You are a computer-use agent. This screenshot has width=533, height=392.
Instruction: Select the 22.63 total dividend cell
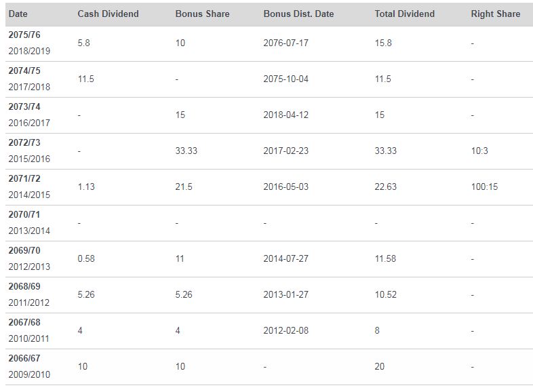[x=385, y=187]
